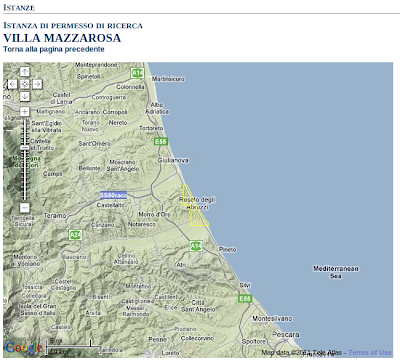Click the Penne town label
400x361 pixels.
[157, 339]
